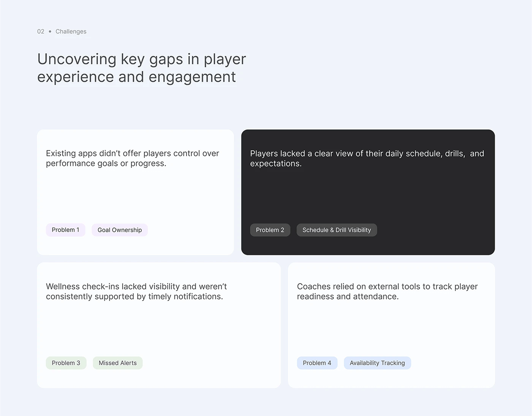Select the Problem 4 tag
Screen dimensions: 532x416
tap(317, 363)
